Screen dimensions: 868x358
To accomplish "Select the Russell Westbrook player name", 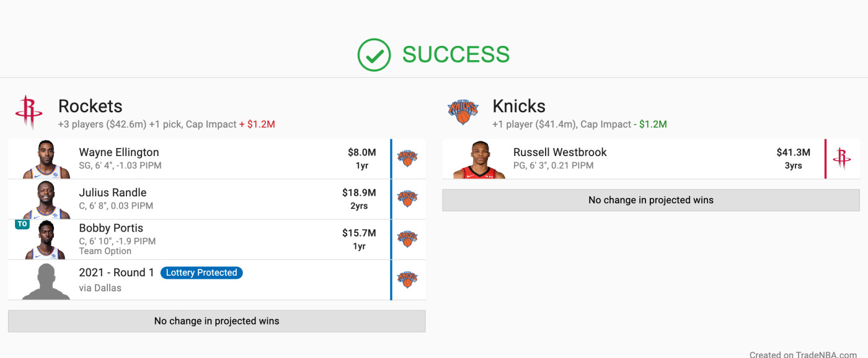I will (560, 152).
